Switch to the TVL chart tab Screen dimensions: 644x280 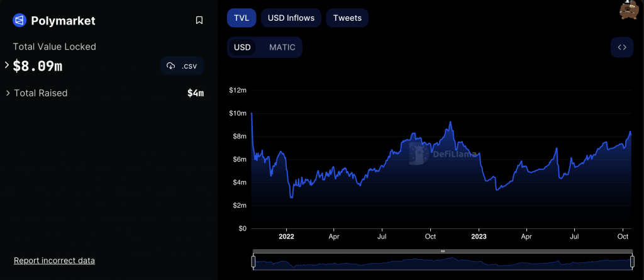point(241,18)
